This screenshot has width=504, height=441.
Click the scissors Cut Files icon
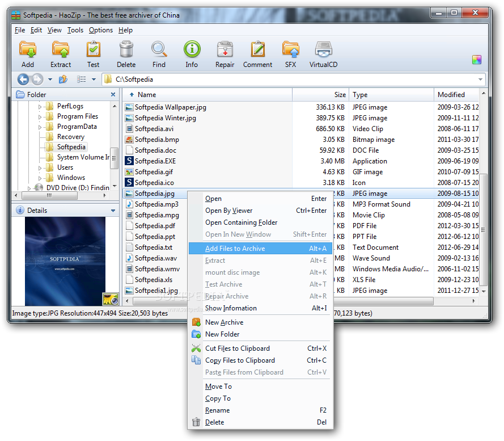pyautogui.click(x=196, y=348)
